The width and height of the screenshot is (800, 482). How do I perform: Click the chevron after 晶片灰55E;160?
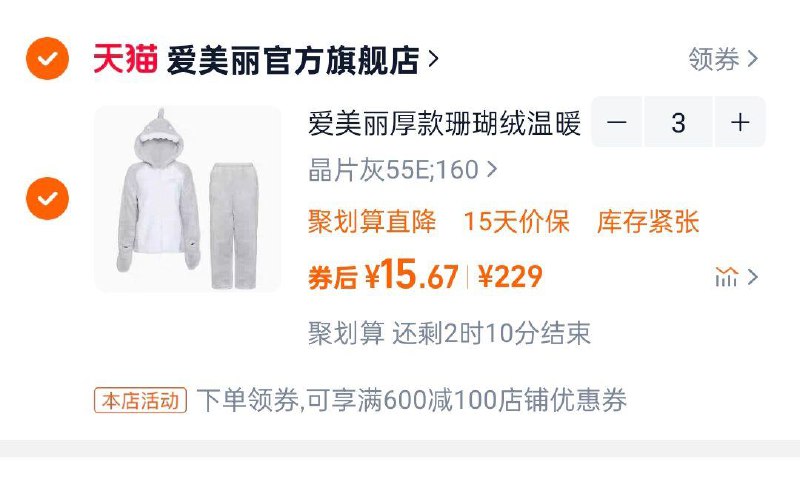[x=491, y=169]
